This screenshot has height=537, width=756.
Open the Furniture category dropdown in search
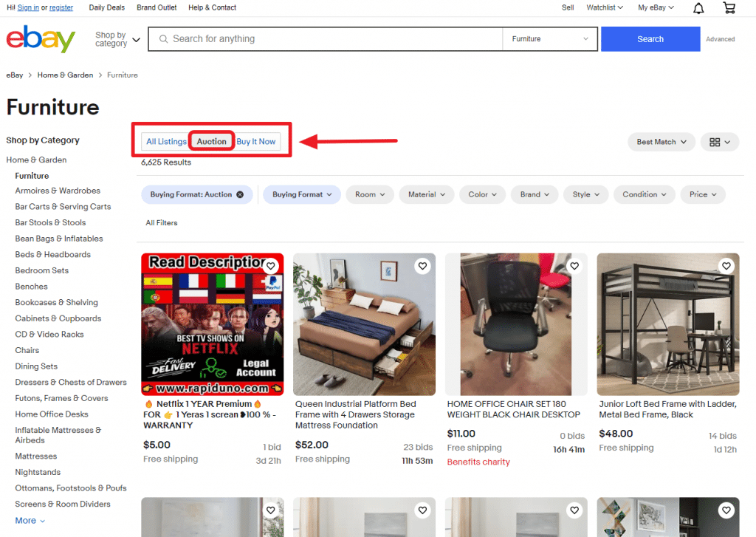point(550,39)
